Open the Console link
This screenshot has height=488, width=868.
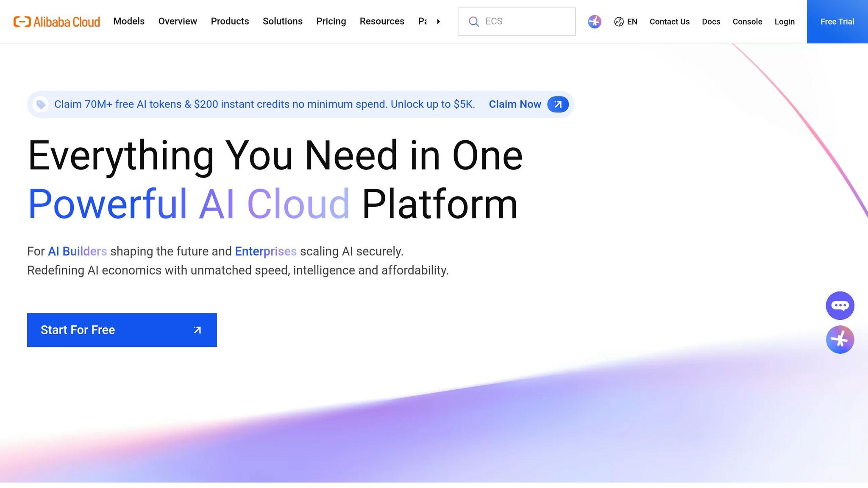[747, 22]
